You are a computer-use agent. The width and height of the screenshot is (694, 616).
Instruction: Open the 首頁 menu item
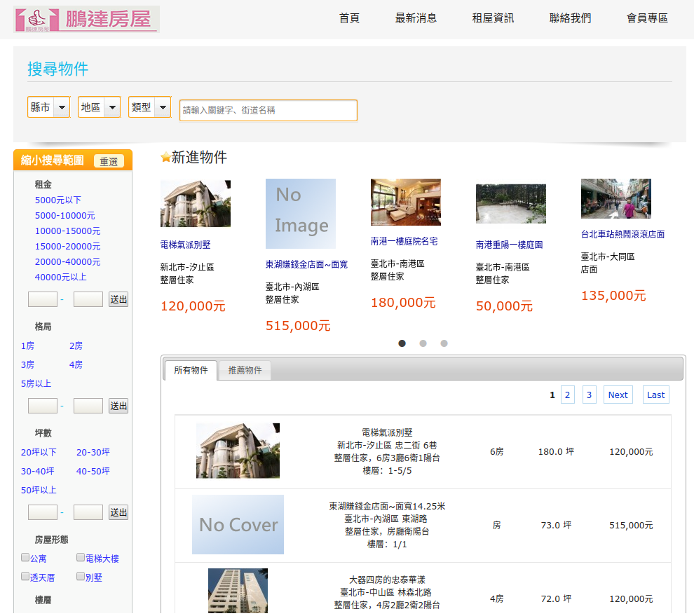click(349, 18)
